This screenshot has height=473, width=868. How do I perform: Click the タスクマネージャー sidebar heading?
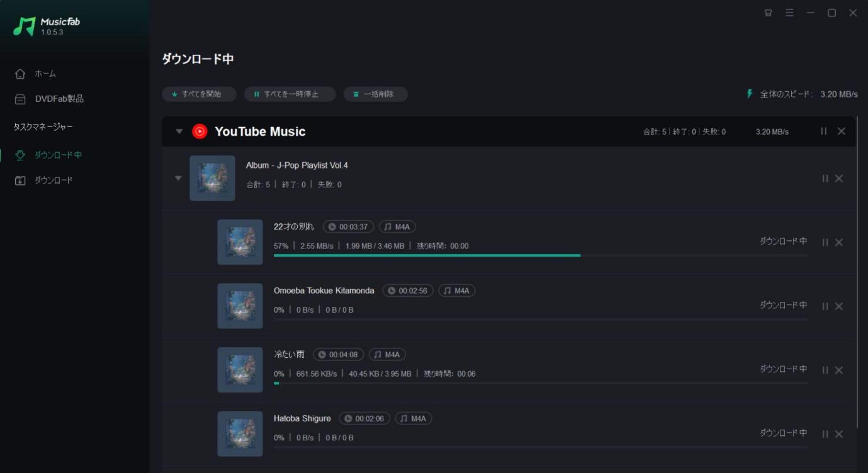click(x=43, y=127)
